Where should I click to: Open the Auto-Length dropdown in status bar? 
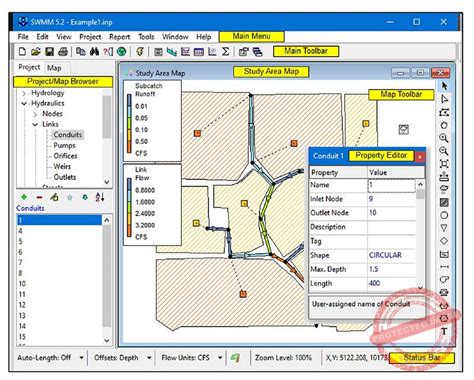tap(81, 358)
